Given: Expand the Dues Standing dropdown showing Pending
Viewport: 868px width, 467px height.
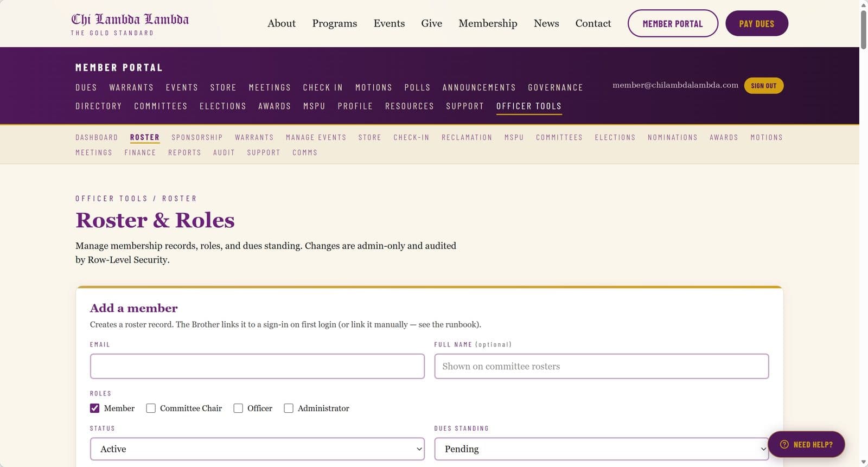Looking at the screenshot, I should tap(601, 449).
